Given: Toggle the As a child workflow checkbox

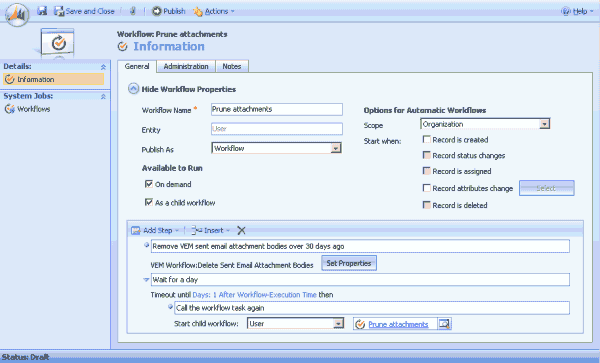Looking at the screenshot, I should (148, 202).
